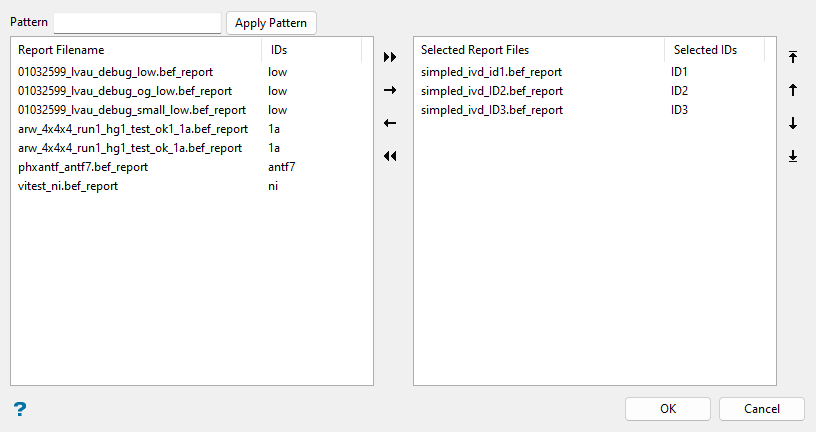The width and height of the screenshot is (816, 432).
Task: Move selected report to top
Action: [793, 58]
